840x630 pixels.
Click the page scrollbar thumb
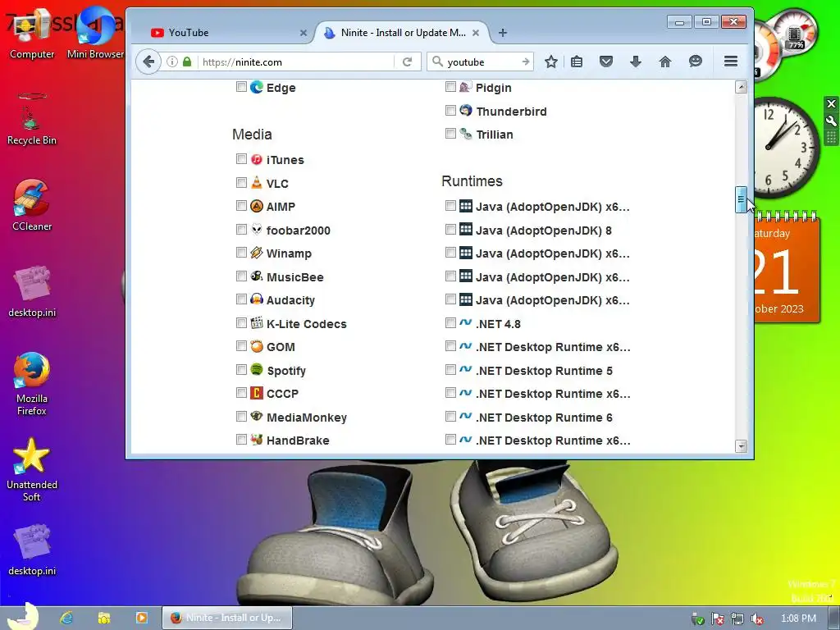pos(741,199)
